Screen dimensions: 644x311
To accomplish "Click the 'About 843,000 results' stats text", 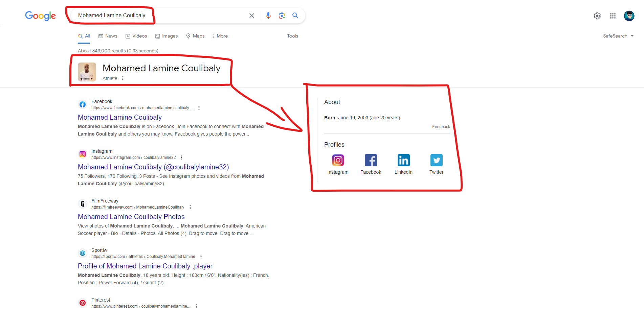I will tap(118, 51).
